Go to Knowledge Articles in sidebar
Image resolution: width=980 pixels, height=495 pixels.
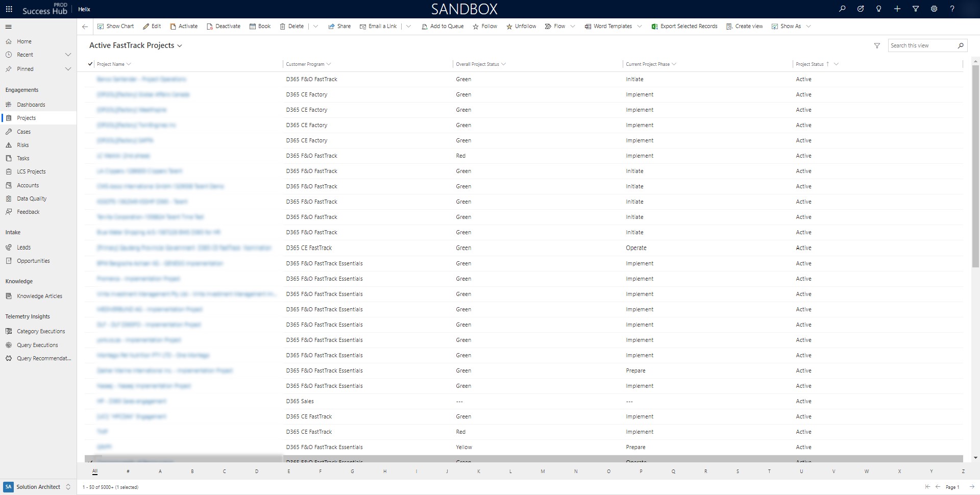pos(39,296)
